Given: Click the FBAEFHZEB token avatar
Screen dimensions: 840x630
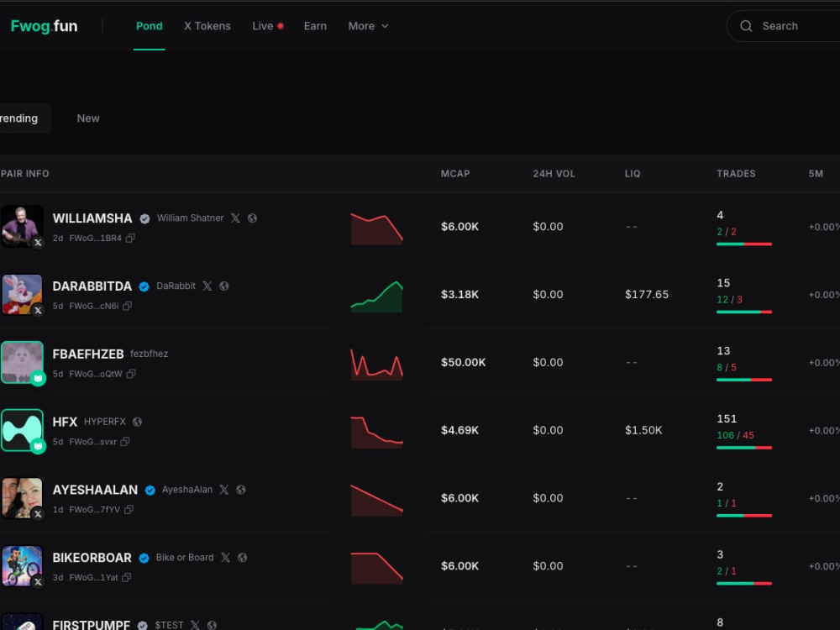Looking at the screenshot, I should tap(22, 362).
